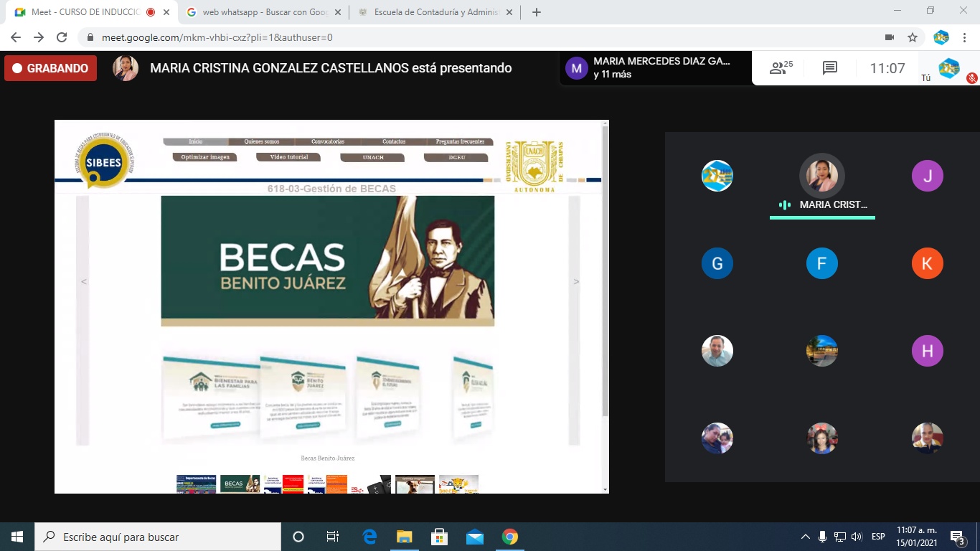Open Microsoft Edge from taskbar
The height and width of the screenshot is (551, 980).
click(x=370, y=537)
